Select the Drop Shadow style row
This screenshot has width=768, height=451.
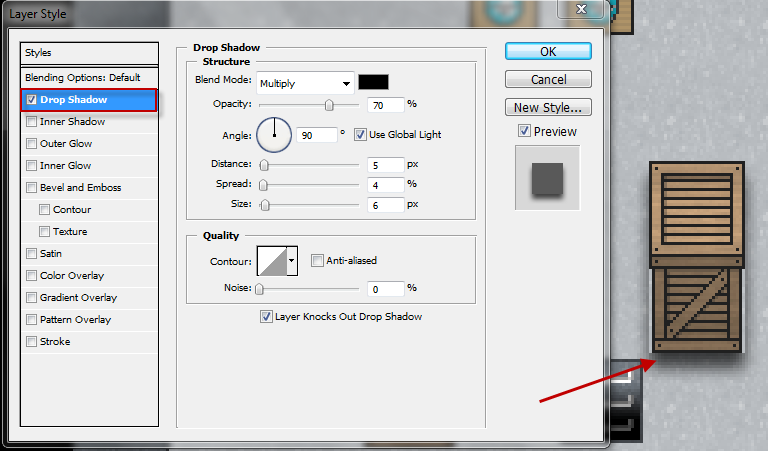[89, 100]
